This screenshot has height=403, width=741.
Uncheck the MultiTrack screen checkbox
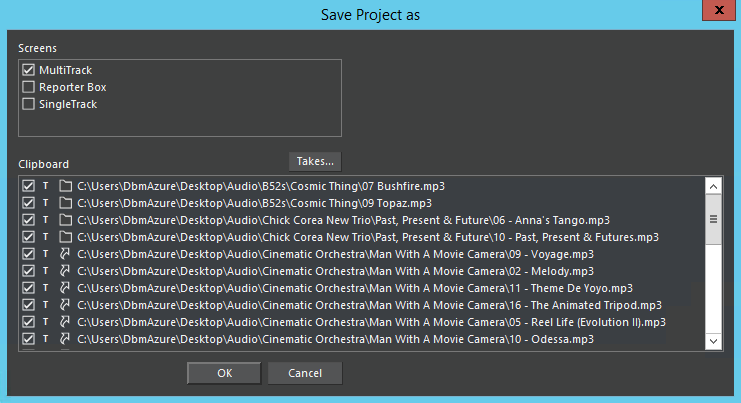click(x=28, y=70)
